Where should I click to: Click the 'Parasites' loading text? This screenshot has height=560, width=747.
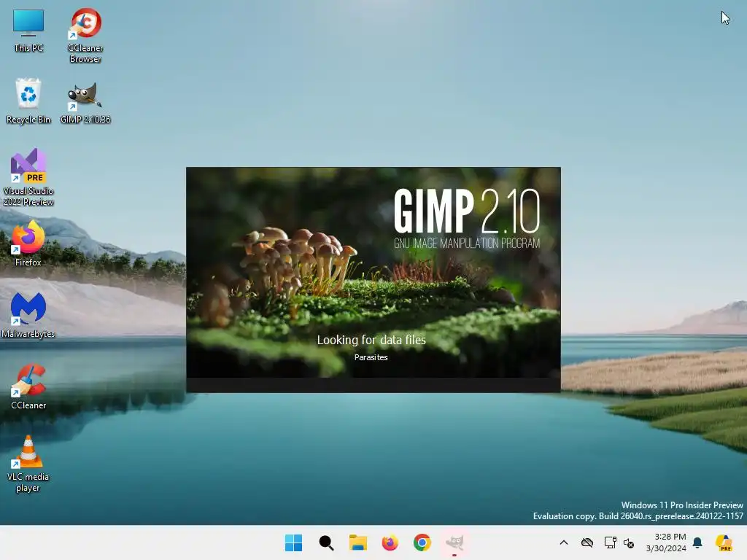tap(371, 357)
